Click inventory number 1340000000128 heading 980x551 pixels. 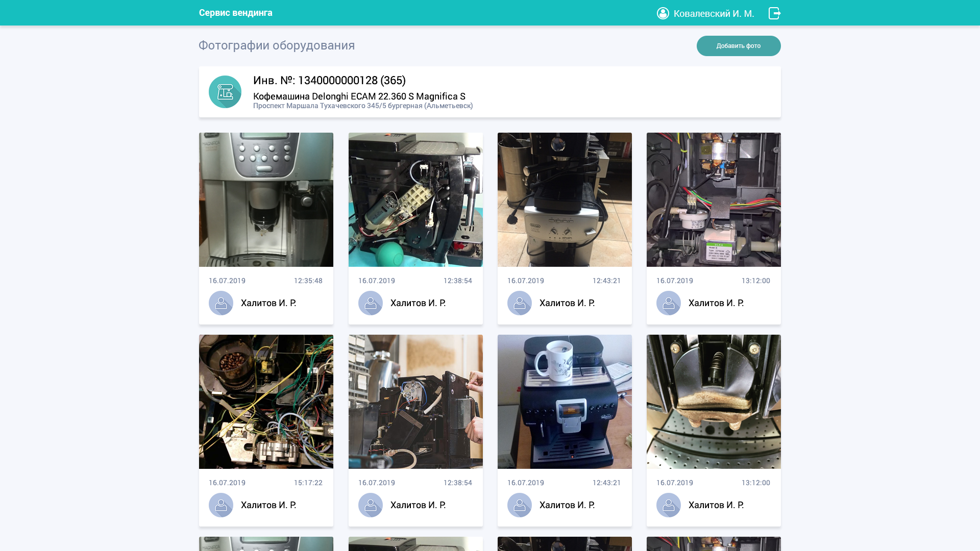(x=329, y=80)
